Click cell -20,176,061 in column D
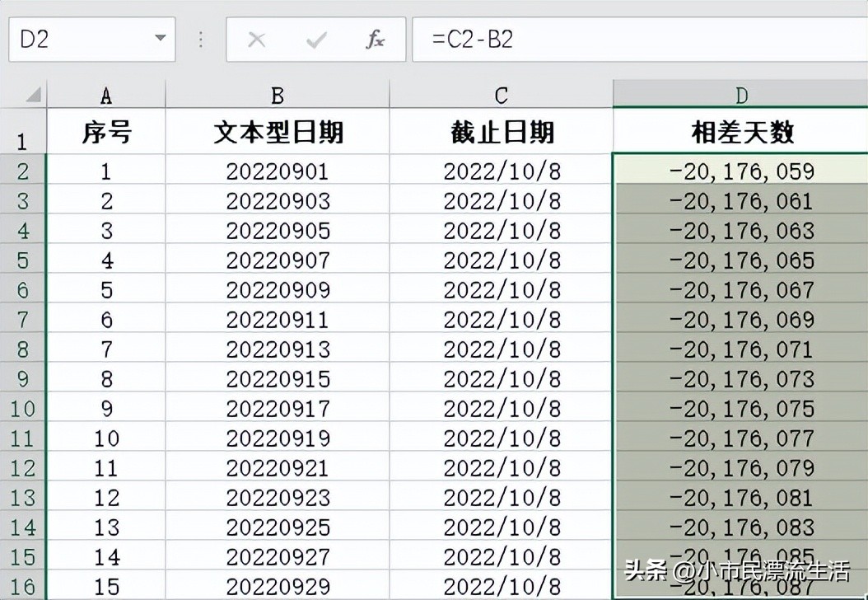868x600 pixels. (740, 199)
